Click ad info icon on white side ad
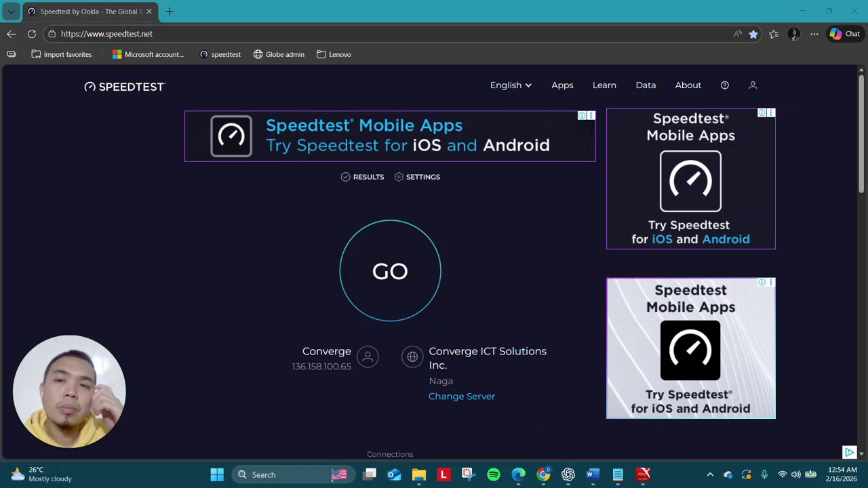Viewport: 868px width, 488px height. 762,283
